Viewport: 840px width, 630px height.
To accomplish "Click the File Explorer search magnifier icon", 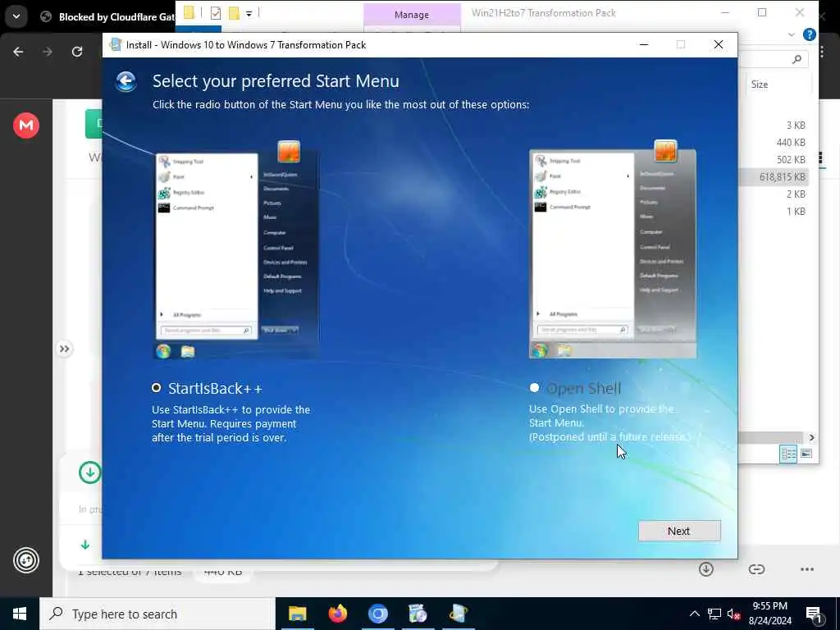I will (x=797, y=59).
